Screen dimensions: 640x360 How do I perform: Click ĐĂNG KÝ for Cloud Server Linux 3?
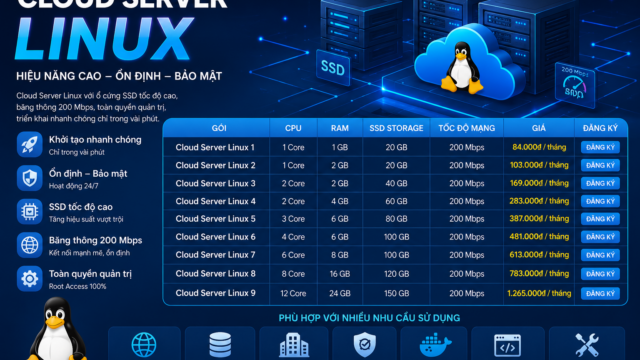tap(600, 183)
